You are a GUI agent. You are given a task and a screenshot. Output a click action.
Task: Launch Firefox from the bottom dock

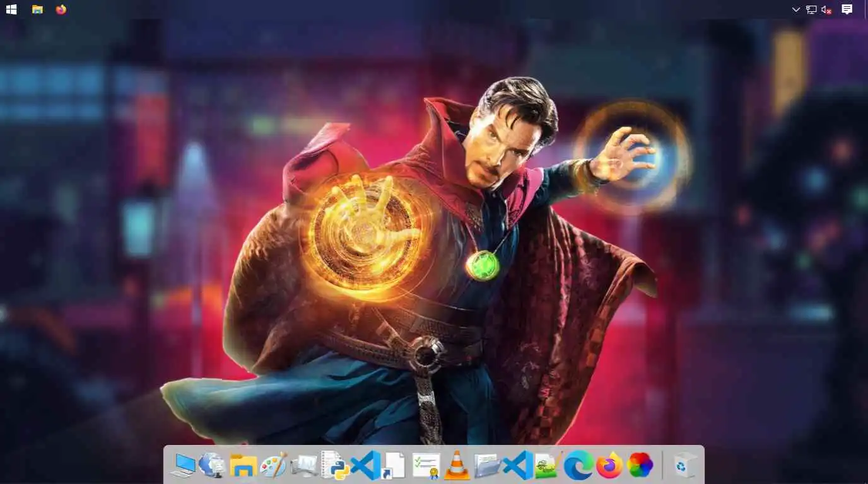(x=609, y=466)
